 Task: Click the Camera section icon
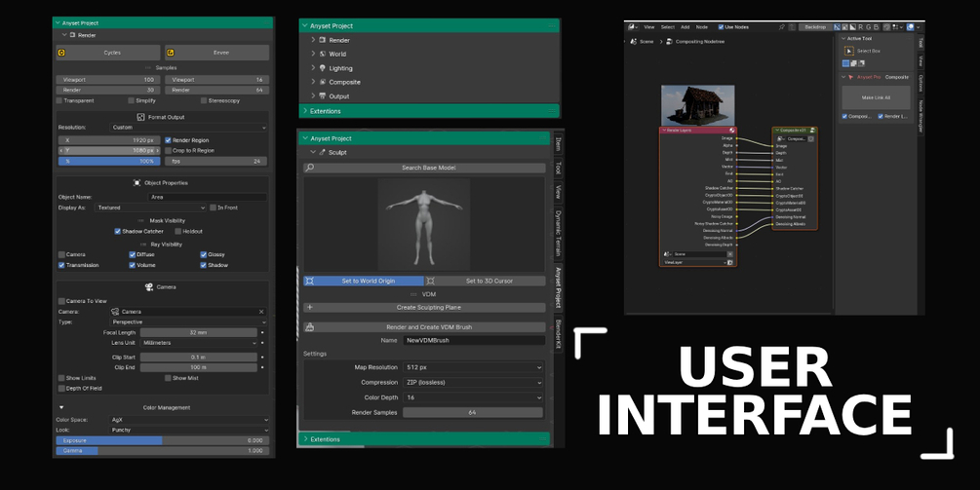(x=149, y=287)
